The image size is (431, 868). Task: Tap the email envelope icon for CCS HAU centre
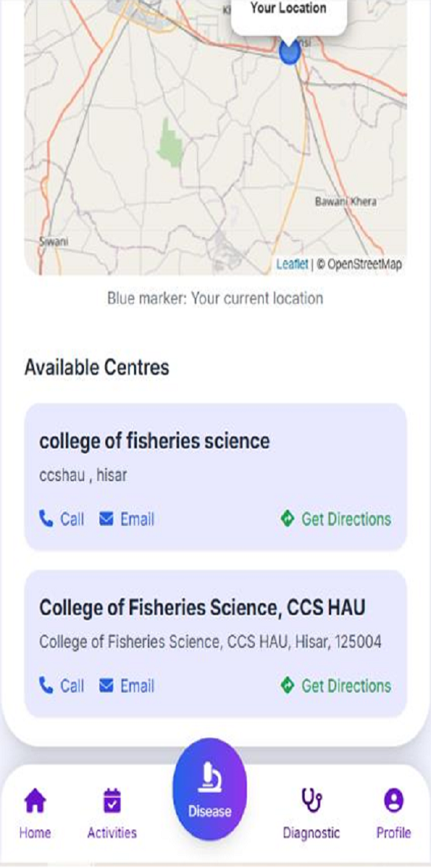tap(106, 685)
